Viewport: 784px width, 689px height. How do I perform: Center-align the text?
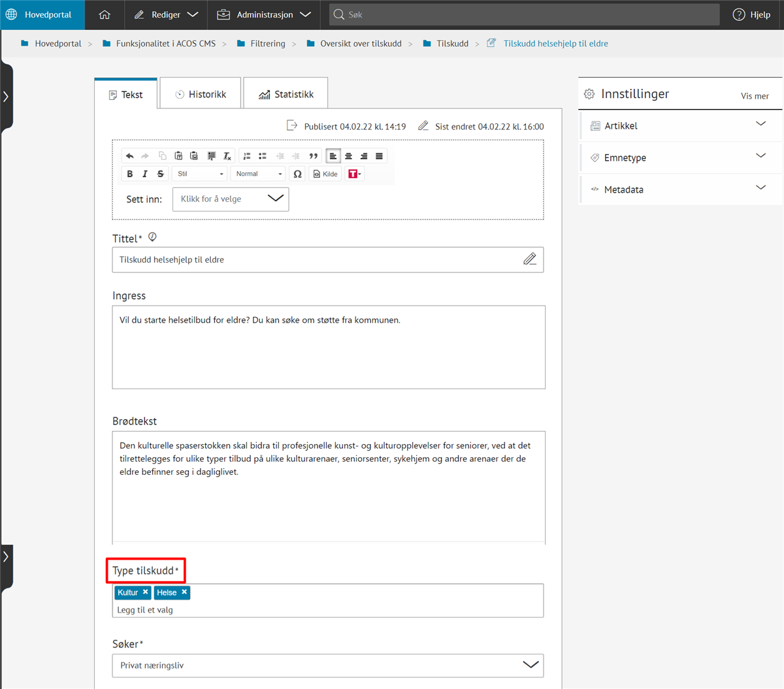[x=349, y=156]
